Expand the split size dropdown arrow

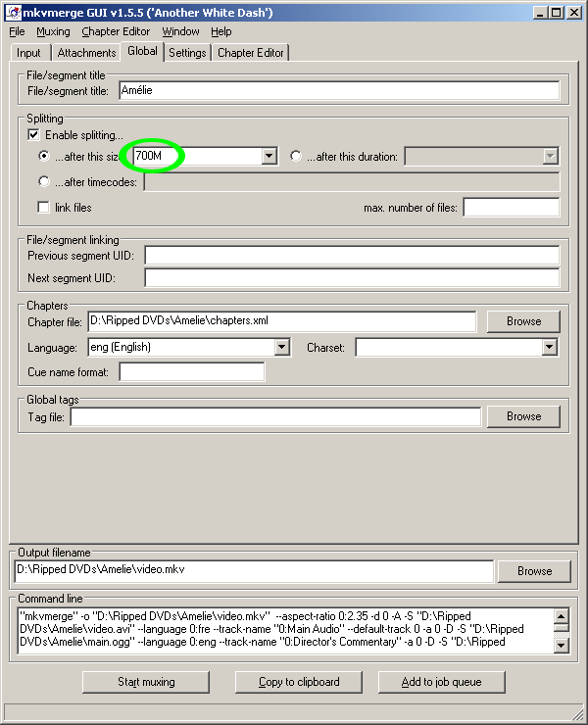click(x=269, y=157)
